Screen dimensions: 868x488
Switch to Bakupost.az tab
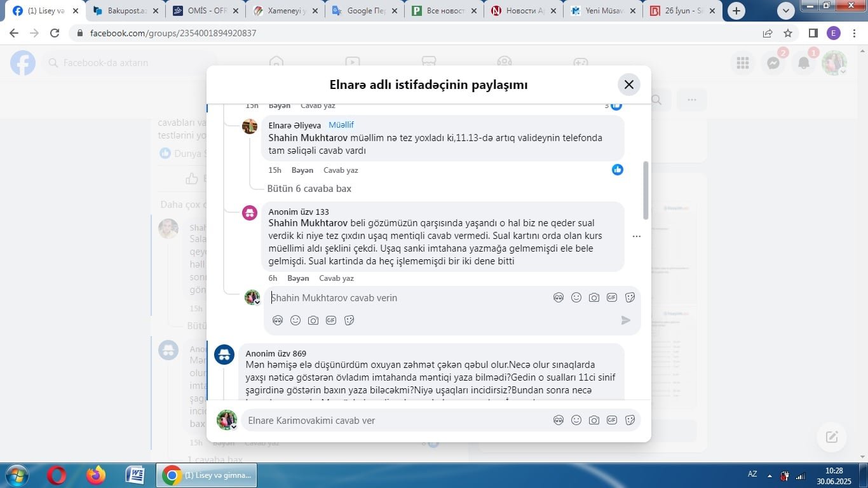point(125,11)
